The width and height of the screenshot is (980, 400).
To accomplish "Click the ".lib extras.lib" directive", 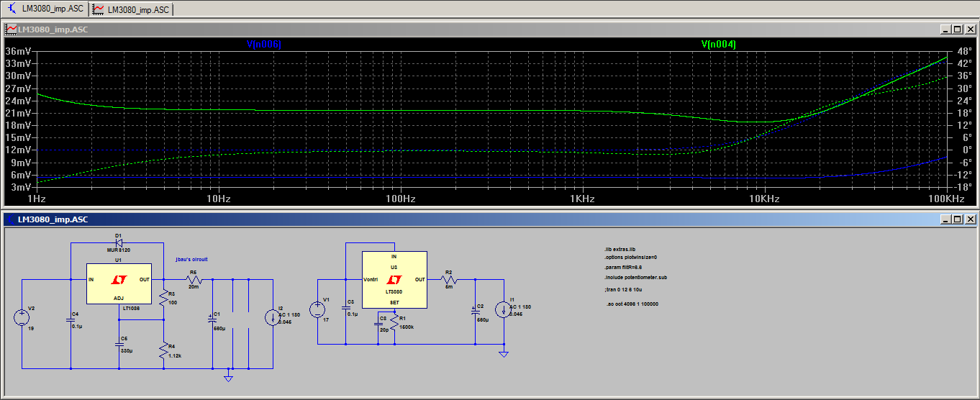I will [620, 249].
